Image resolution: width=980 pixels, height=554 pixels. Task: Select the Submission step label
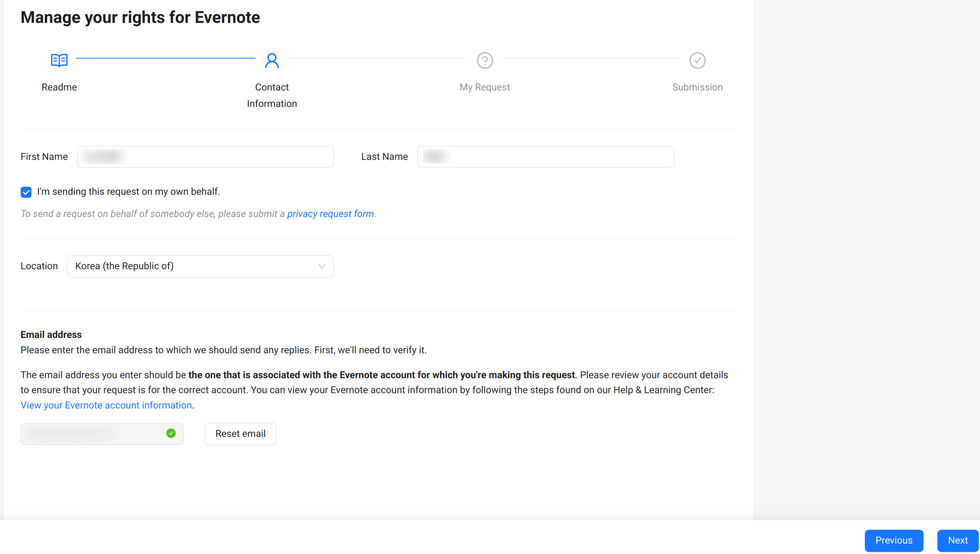click(697, 87)
